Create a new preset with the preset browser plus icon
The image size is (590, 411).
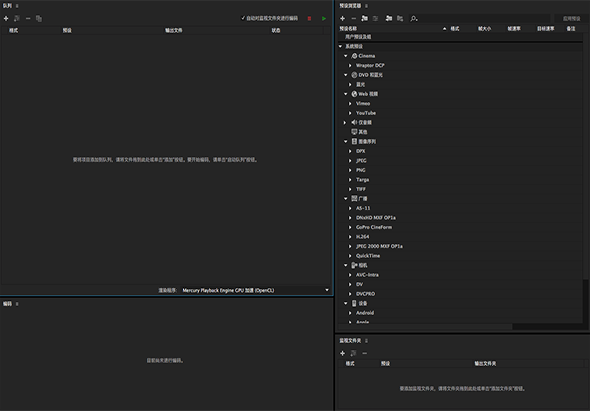tap(342, 18)
